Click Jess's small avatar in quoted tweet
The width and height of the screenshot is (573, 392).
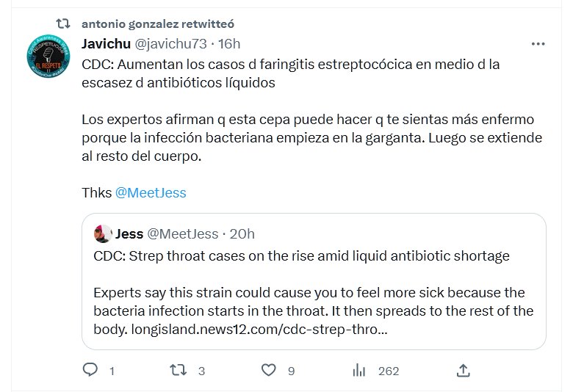(x=103, y=234)
